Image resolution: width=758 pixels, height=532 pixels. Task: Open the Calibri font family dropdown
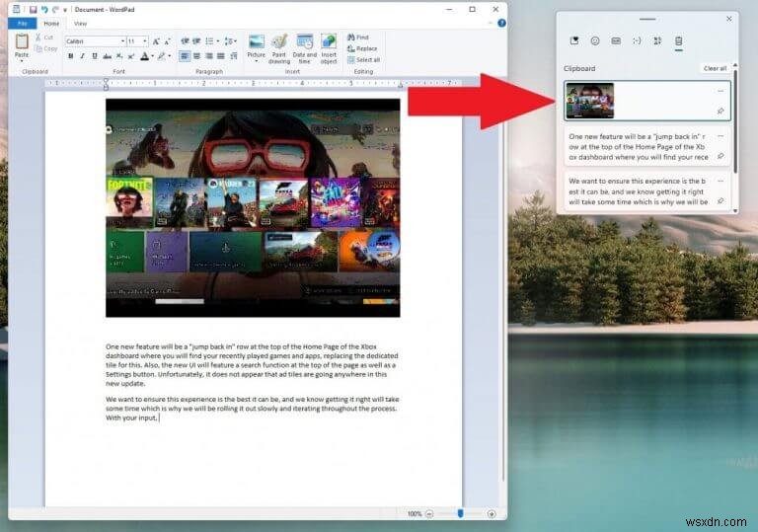point(122,41)
